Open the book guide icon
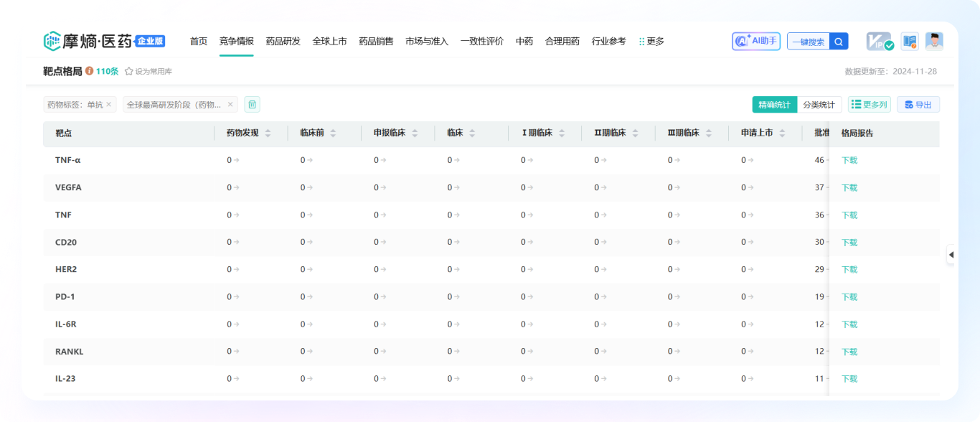980x422 pixels. coord(910,41)
